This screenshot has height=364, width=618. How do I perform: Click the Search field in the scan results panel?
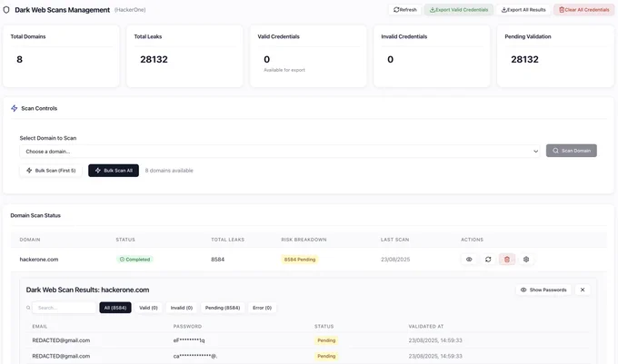[65, 308]
